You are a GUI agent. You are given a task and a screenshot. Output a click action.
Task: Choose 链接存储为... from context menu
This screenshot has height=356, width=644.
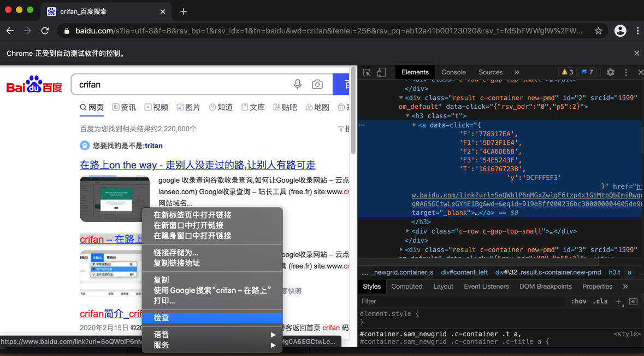(212, 253)
